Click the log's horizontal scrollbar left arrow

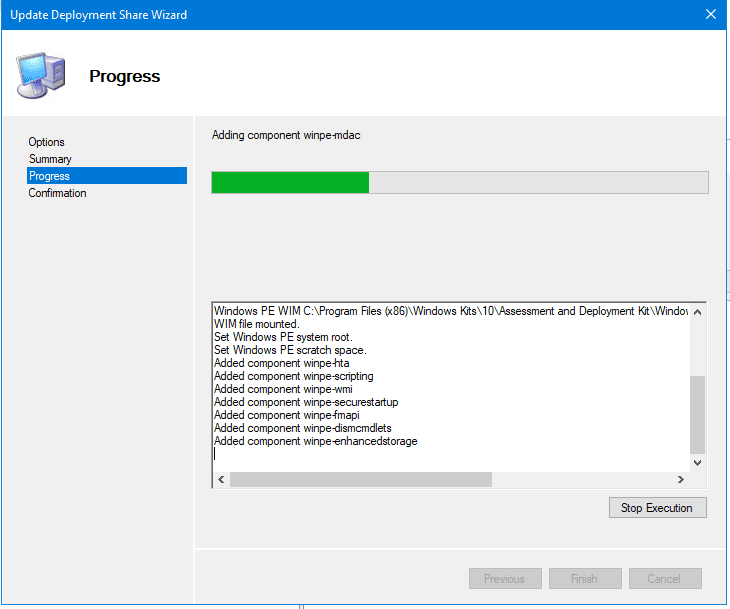[x=220, y=480]
